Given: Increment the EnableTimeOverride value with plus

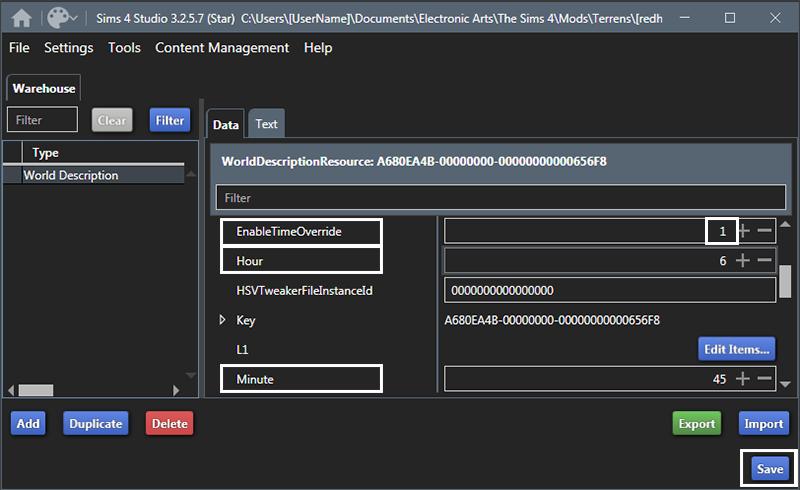Looking at the screenshot, I should tap(743, 231).
